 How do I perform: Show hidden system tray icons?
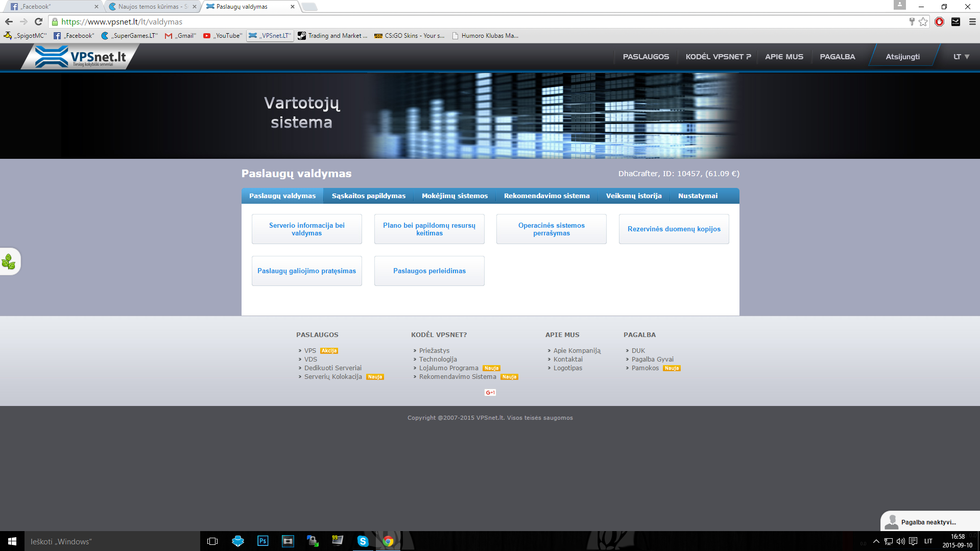click(876, 541)
